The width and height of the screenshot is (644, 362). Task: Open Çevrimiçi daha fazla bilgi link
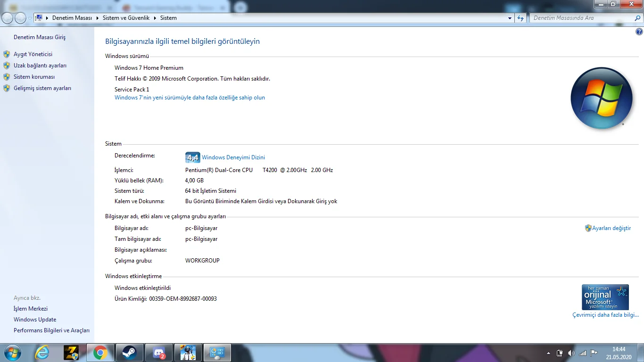pos(605,315)
